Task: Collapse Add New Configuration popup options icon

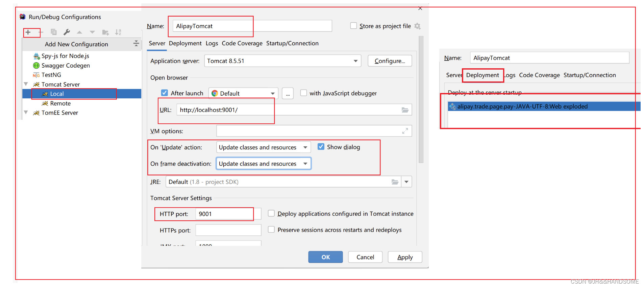Action: pos(136,44)
